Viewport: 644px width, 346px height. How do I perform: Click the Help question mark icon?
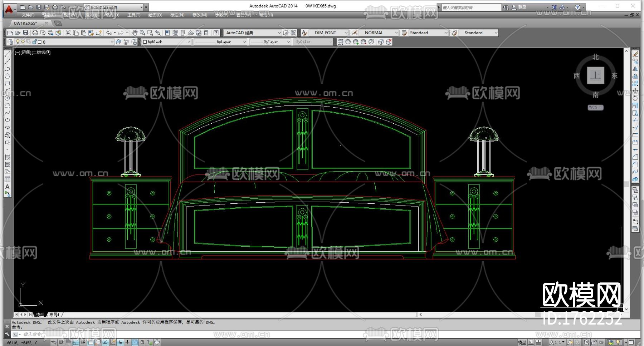(x=216, y=33)
